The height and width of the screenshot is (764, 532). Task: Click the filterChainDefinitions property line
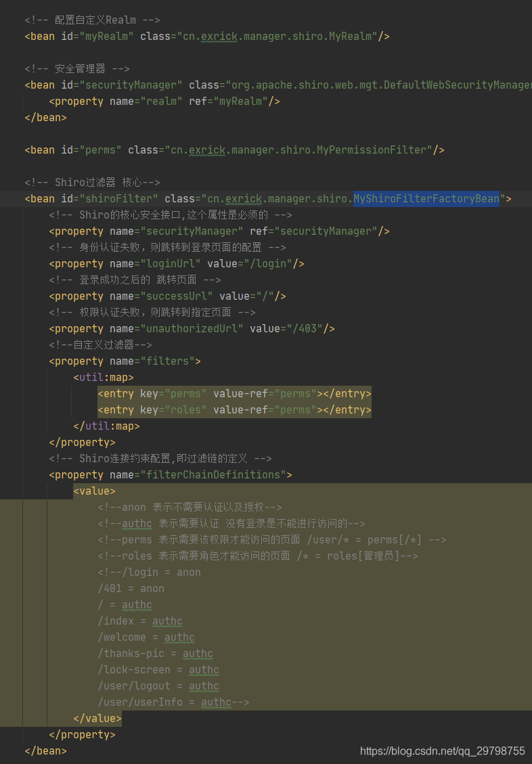(170, 475)
